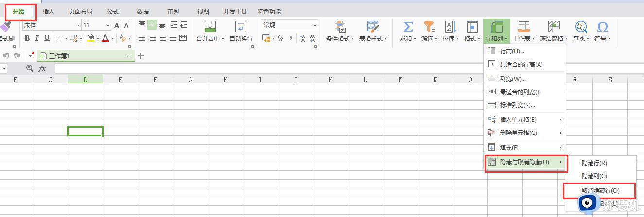Click the fx insert function icon
Viewport: 644px width, 217px height.
click(x=42, y=69)
